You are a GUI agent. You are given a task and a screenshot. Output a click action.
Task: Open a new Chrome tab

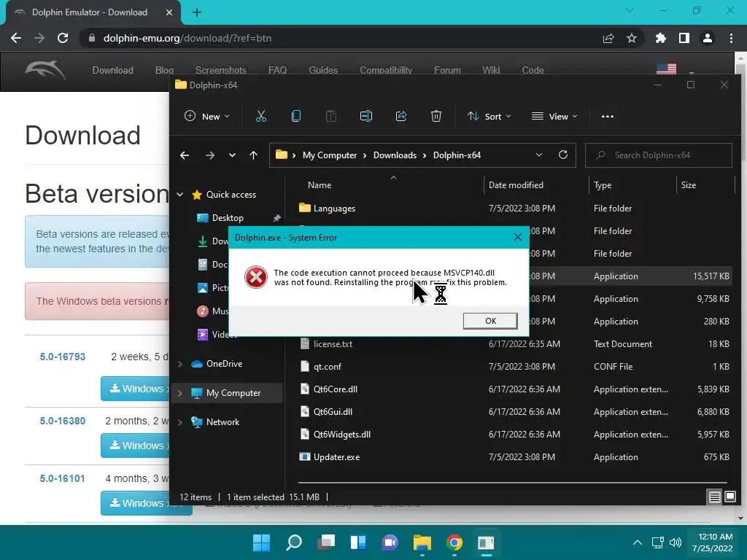(x=197, y=12)
